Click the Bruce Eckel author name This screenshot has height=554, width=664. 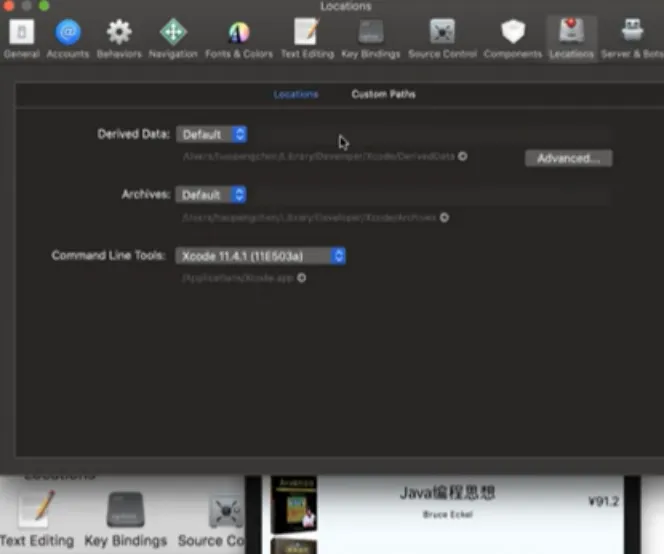click(x=448, y=515)
